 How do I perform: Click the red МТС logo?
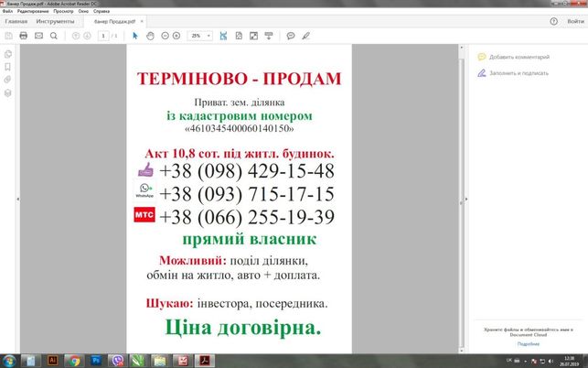click(x=144, y=215)
